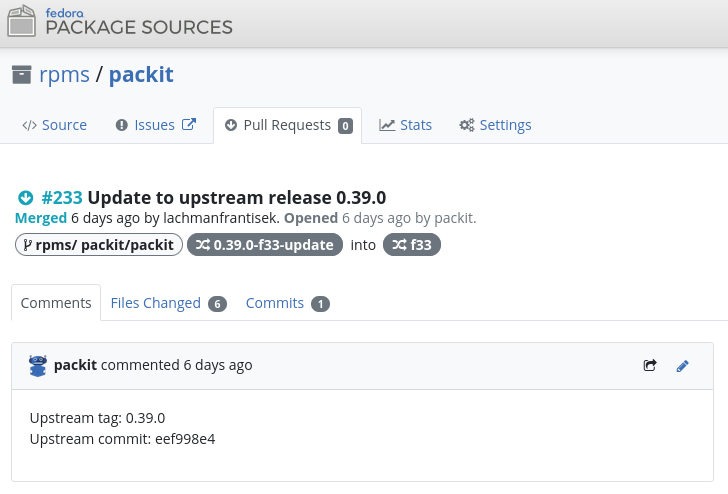The width and height of the screenshot is (728, 494).
Task: Click the f33 target branch badge
Action: point(412,245)
